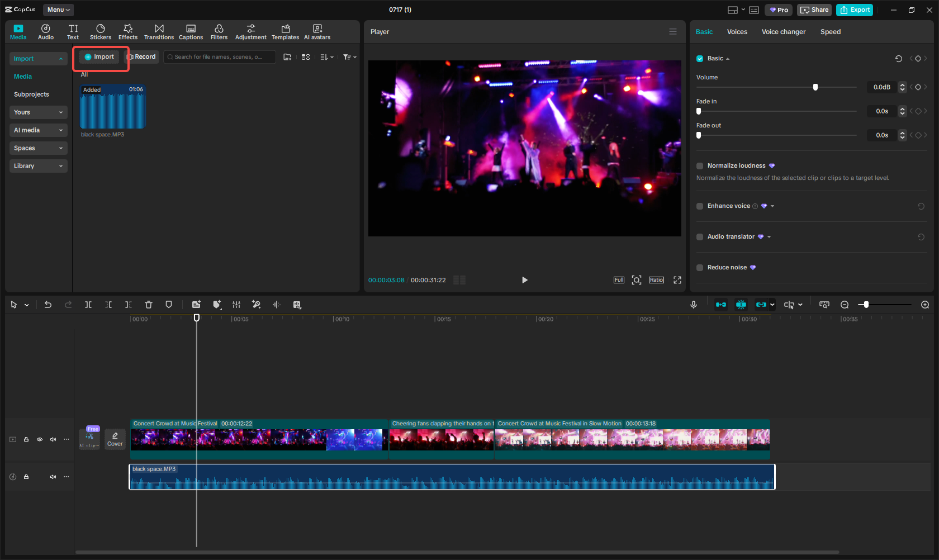Hide the video track with eye icon
Image resolution: width=939 pixels, height=560 pixels.
point(40,439)
